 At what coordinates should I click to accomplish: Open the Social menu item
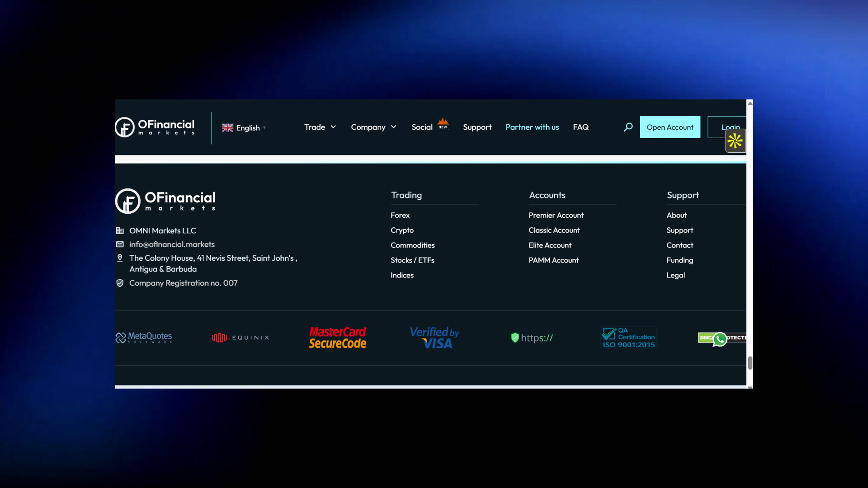pos(422,127)
